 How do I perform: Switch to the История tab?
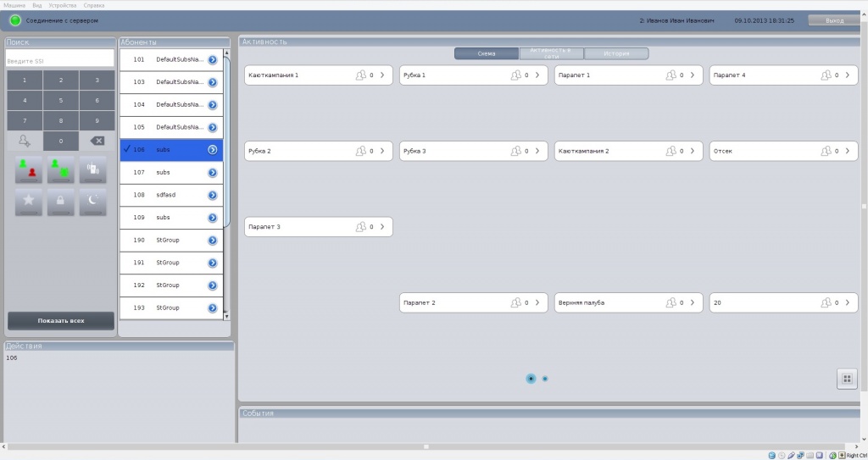pos(616,53)
